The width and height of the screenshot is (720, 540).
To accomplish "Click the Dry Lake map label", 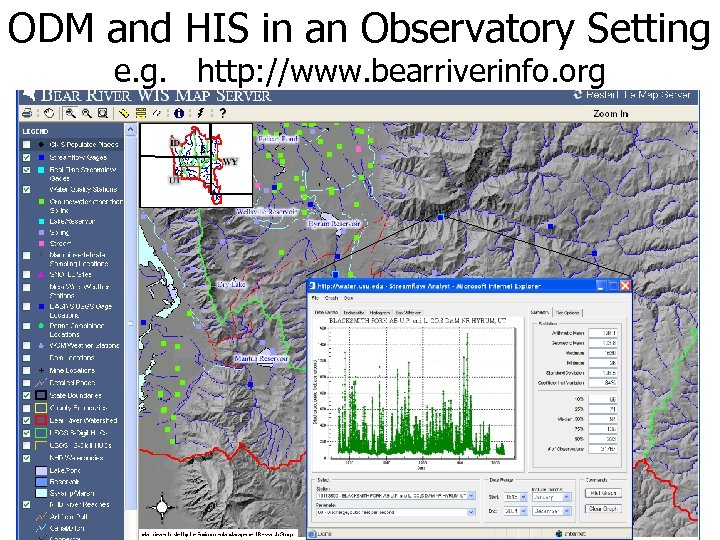I will 231,284.
